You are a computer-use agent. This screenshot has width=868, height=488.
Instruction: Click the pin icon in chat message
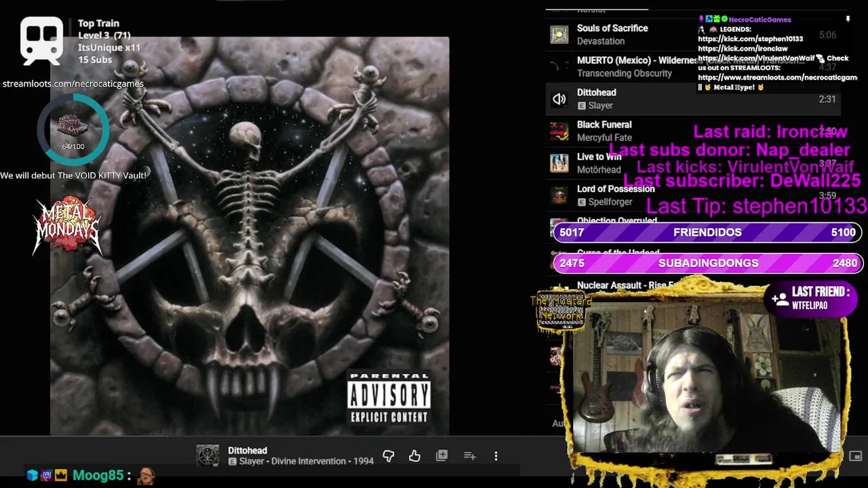[848, 20]
